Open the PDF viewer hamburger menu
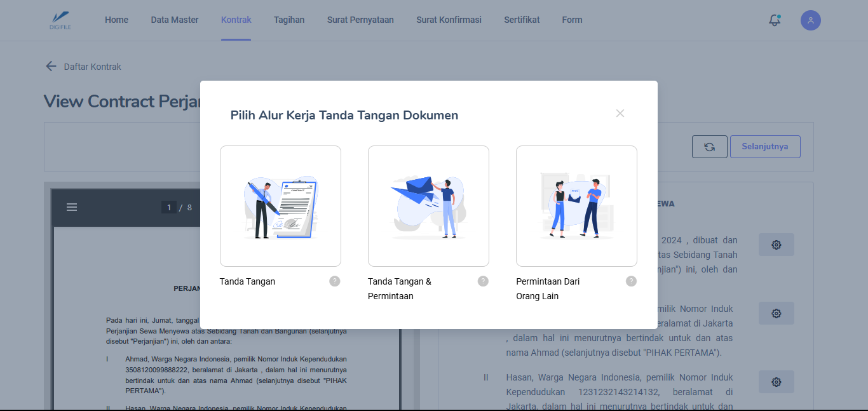 tap(72, 207)
